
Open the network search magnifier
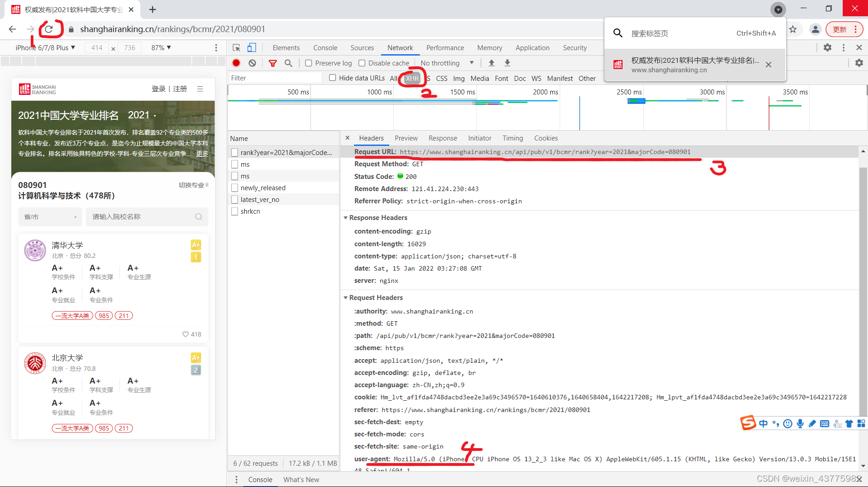[288, 63]
